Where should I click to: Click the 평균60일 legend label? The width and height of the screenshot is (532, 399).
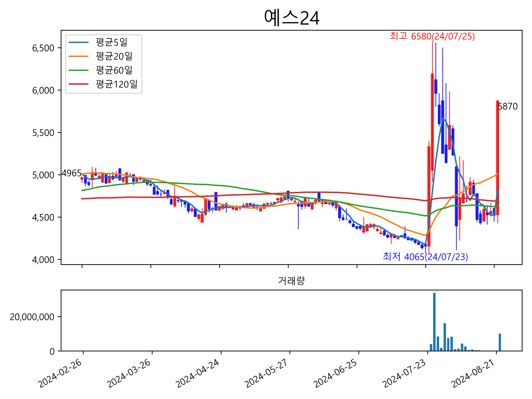114,70
